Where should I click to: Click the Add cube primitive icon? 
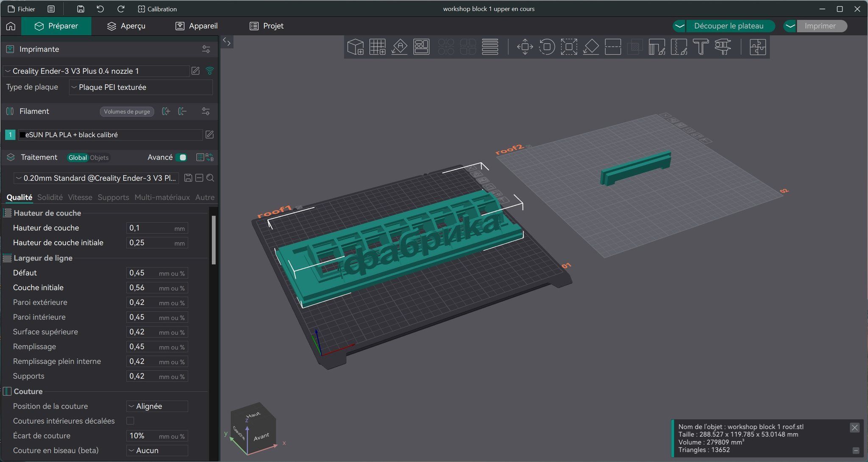tap(355, 47)
